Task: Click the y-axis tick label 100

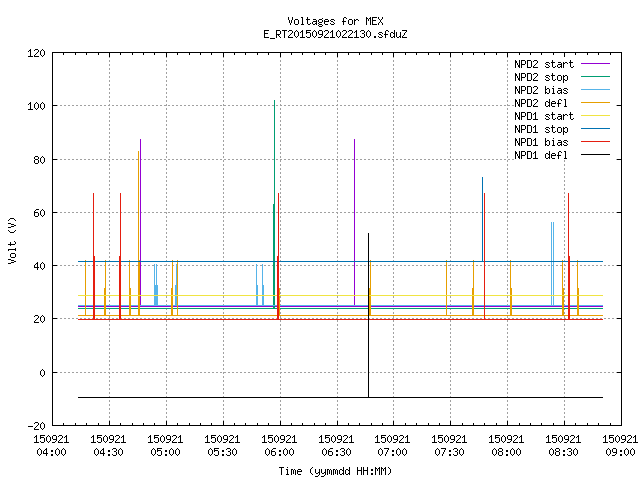Action: pyautogui.click(x=36, y=106)
